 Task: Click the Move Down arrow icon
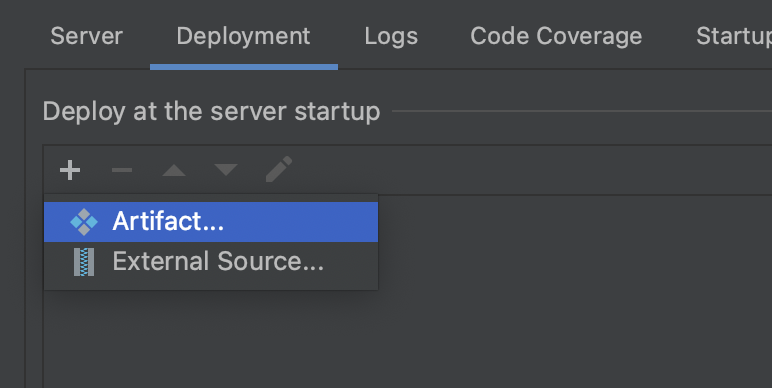[x=226, y=170]
